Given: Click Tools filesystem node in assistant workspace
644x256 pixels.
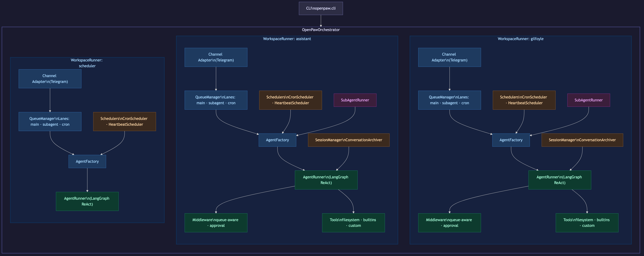Looking at the screenshot, I should (353, 223).
